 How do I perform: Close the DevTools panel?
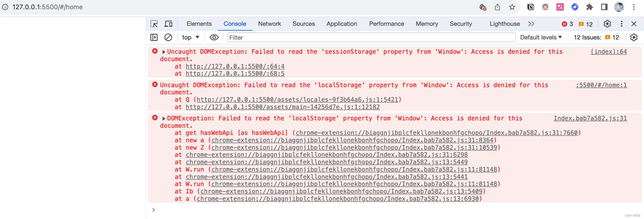[x=634, y=24]
